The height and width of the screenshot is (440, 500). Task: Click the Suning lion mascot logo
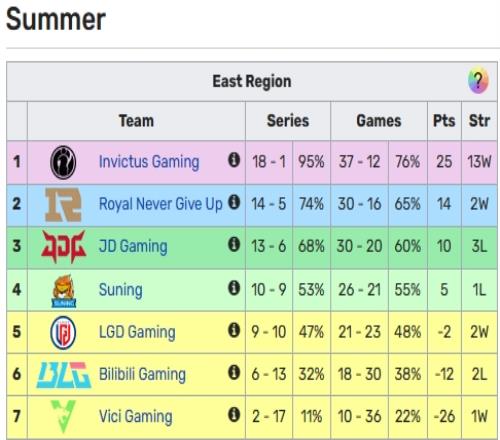click(x=64, y=291)
